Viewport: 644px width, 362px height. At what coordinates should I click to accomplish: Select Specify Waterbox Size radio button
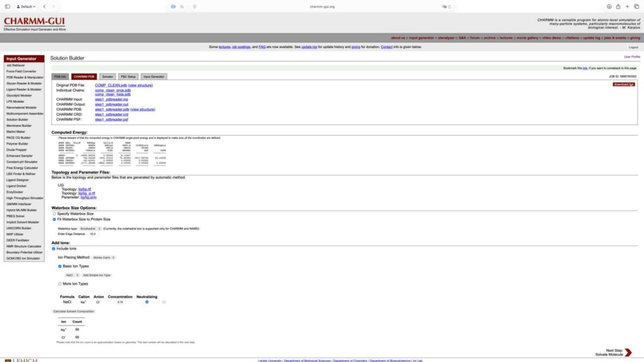pyautogui.click(x=54, y=214)
